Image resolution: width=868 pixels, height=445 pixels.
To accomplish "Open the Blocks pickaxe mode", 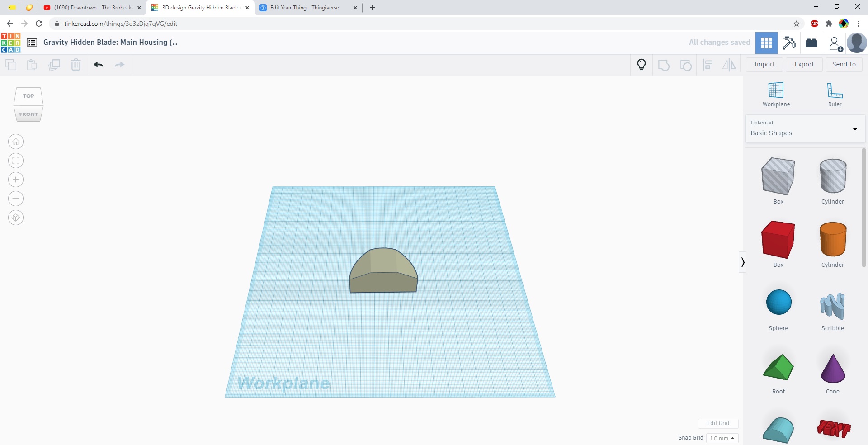I will coord(789,43).
